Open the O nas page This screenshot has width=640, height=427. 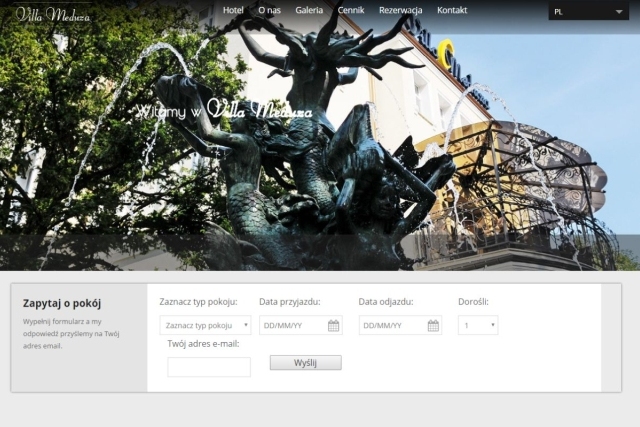point(269,10)
